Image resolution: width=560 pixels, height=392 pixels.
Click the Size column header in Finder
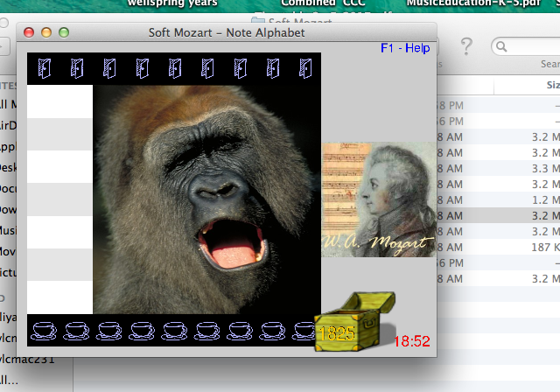tap(527, 85)
